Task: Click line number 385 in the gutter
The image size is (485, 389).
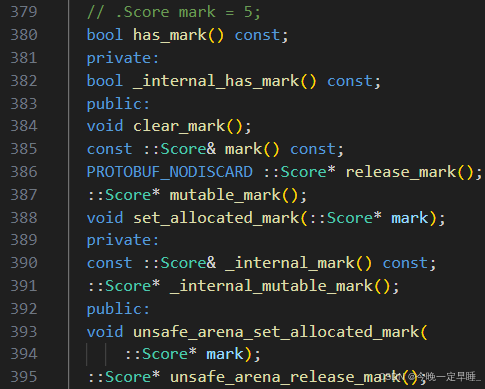Action: pos(24,149)
